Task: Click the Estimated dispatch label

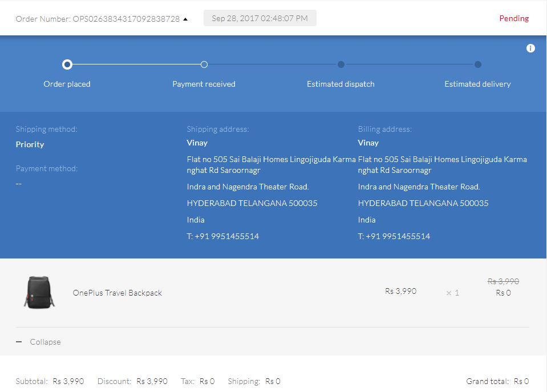Action: pos(341,84)
